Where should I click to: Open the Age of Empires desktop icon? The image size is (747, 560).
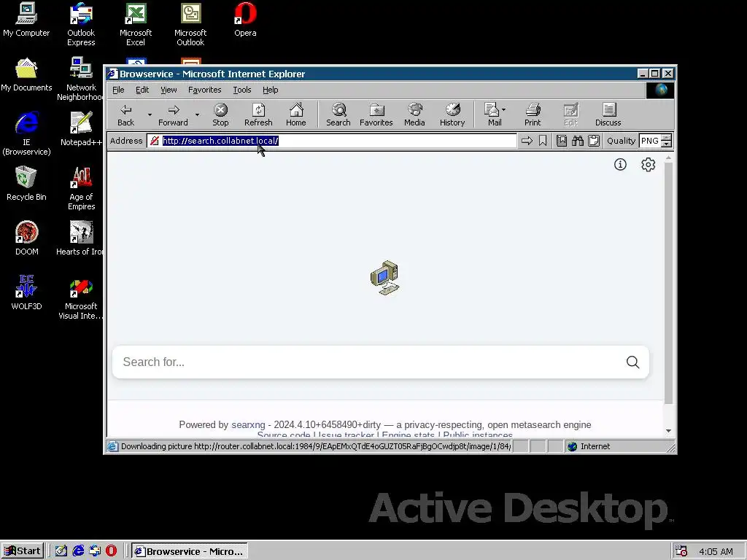click(81, 188)
